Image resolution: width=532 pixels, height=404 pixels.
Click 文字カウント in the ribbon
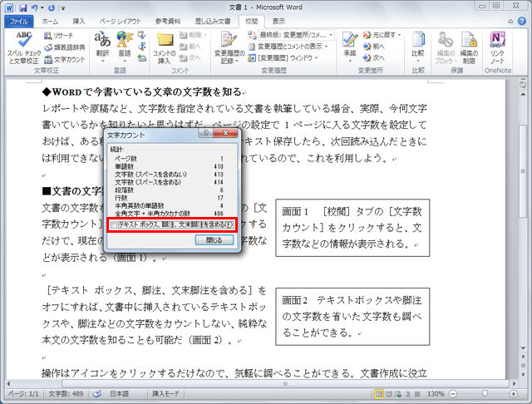65,60
